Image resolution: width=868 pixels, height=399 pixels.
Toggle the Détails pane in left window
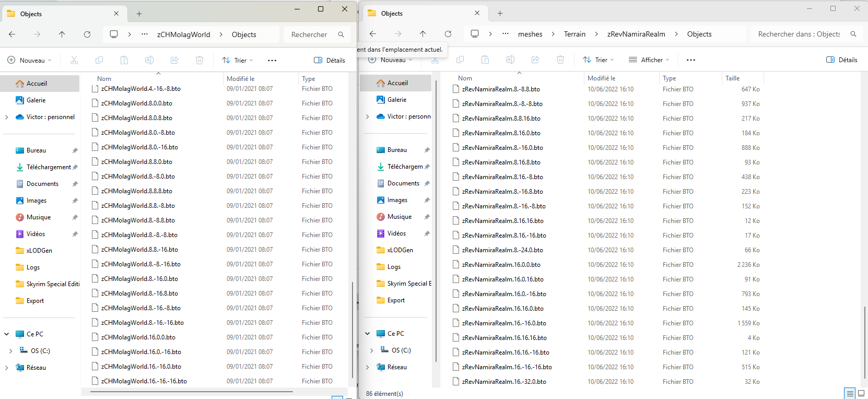(x=330, y=61)
